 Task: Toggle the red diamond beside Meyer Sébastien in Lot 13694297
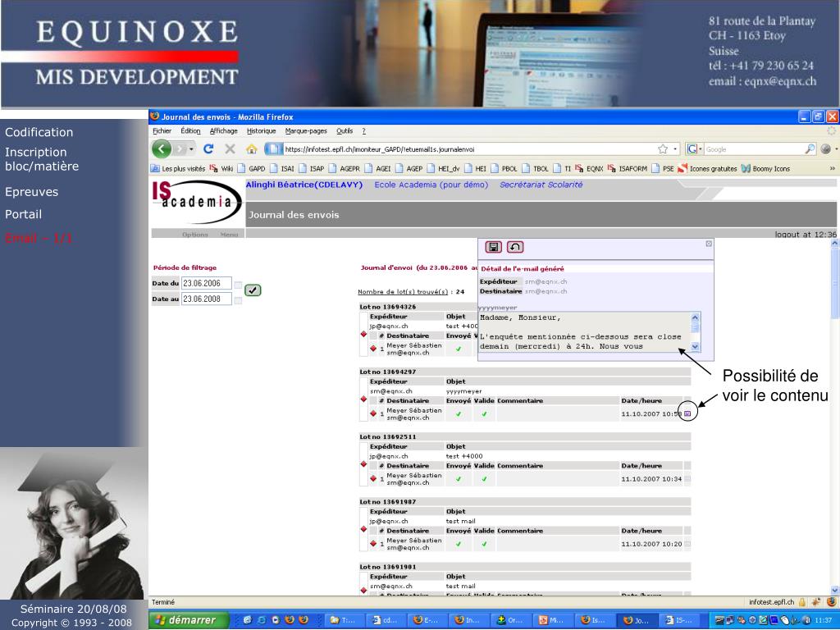tap(373, 413)
